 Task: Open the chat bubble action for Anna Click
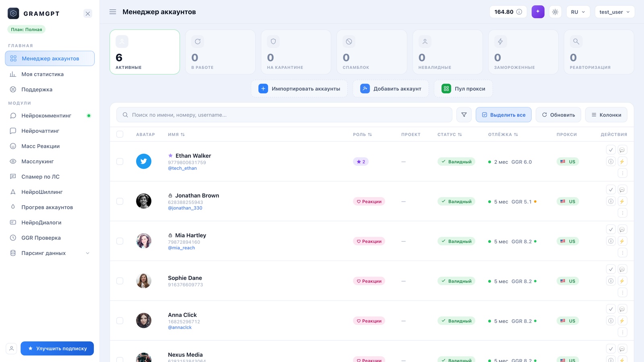[622, 309]
